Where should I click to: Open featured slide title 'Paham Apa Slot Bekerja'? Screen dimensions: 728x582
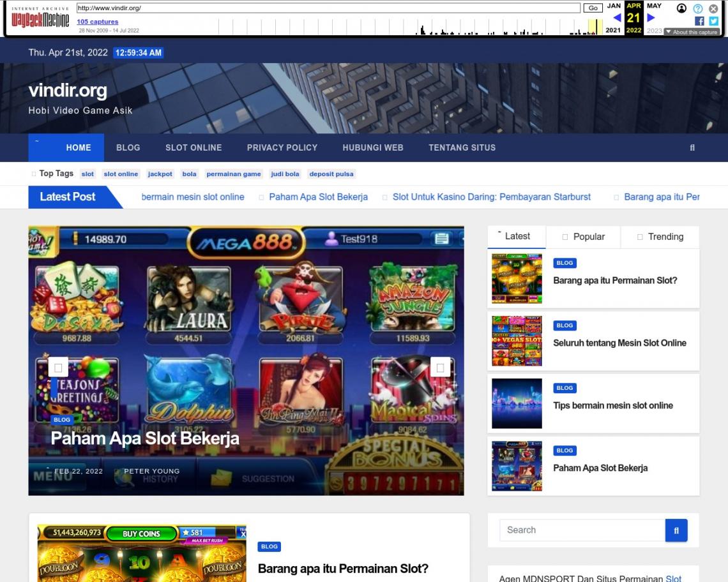(x=145, y=438)
